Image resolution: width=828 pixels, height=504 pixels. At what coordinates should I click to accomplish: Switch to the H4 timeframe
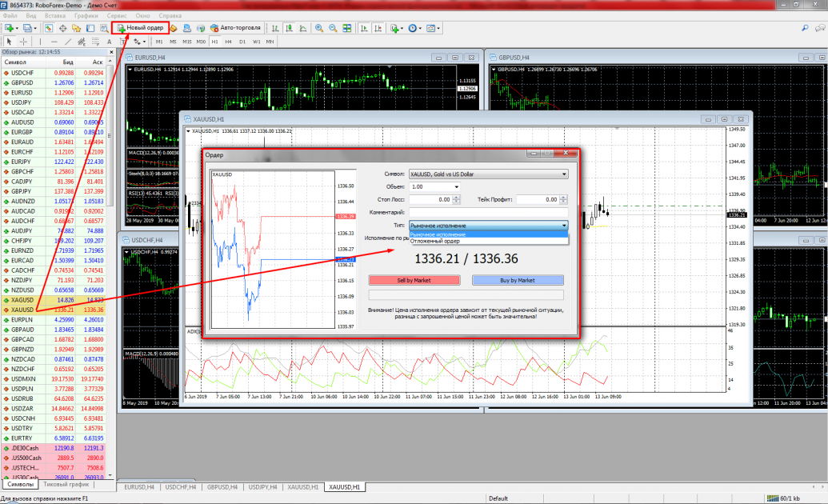point(228,41)
